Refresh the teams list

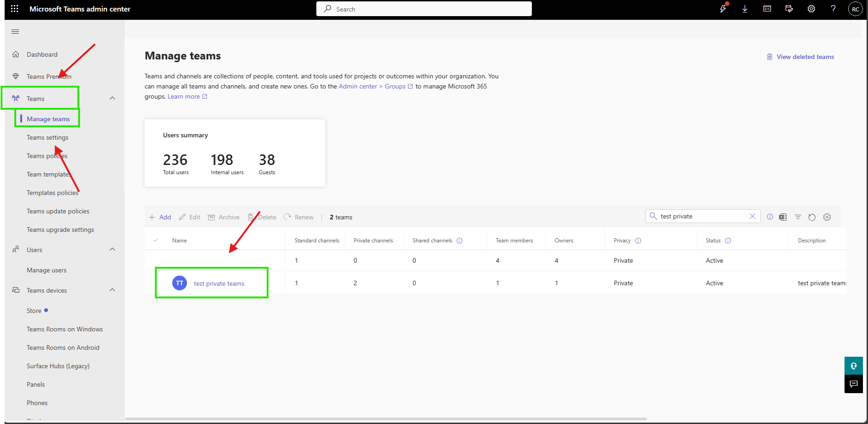click(812, 217)
